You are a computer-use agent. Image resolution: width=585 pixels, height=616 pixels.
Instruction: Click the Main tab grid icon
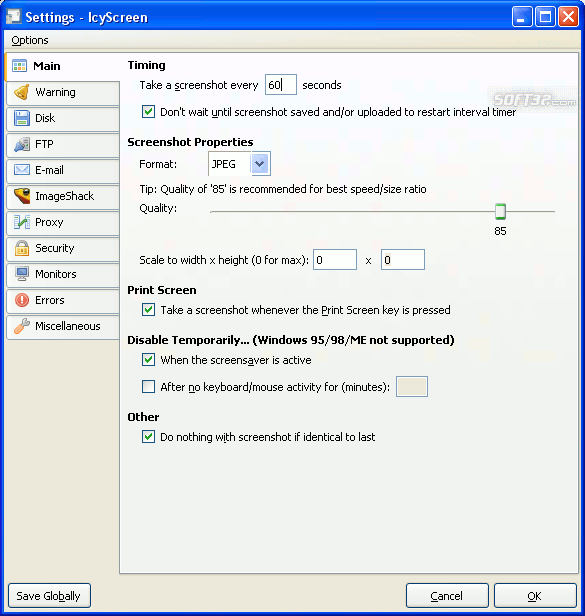(20, 66)
